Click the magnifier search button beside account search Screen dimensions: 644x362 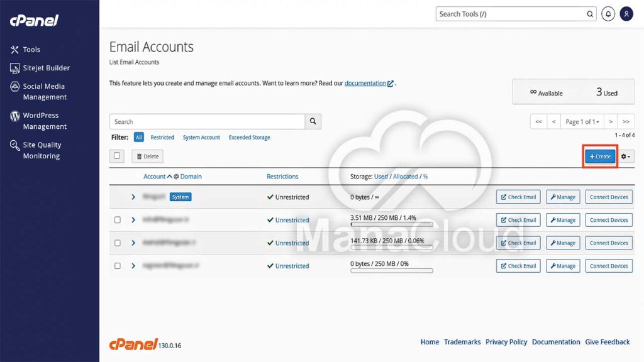pyautogui.click(x=313, y=121)
